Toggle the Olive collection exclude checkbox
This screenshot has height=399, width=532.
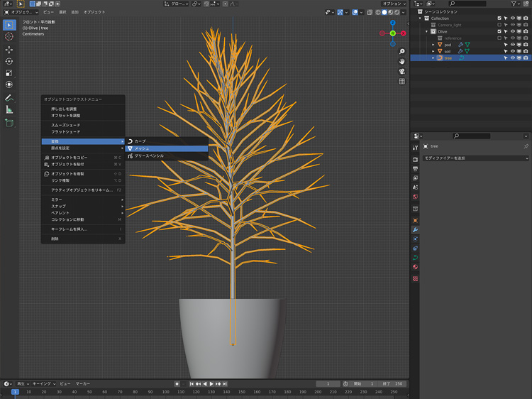click(499, 31)
